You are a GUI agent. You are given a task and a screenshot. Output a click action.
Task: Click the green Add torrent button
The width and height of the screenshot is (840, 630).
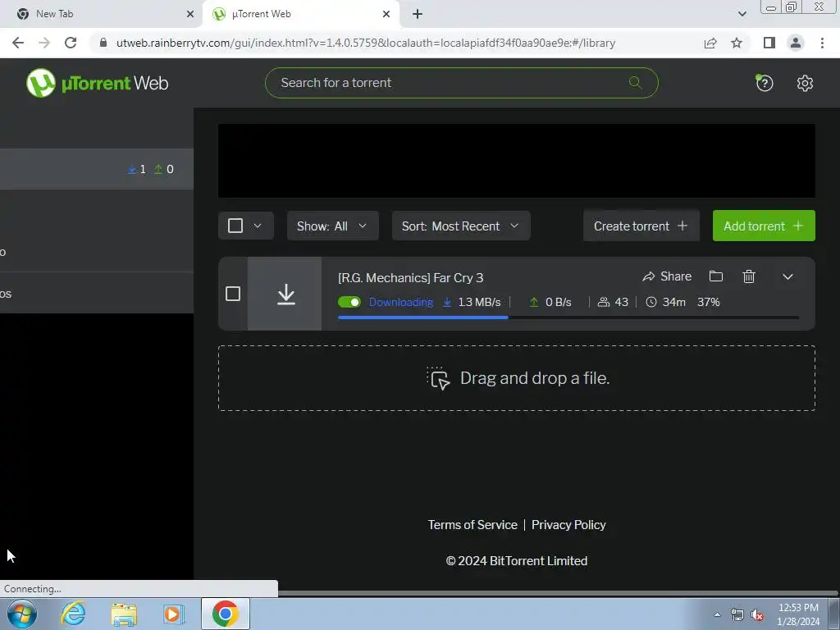point(764,226)
